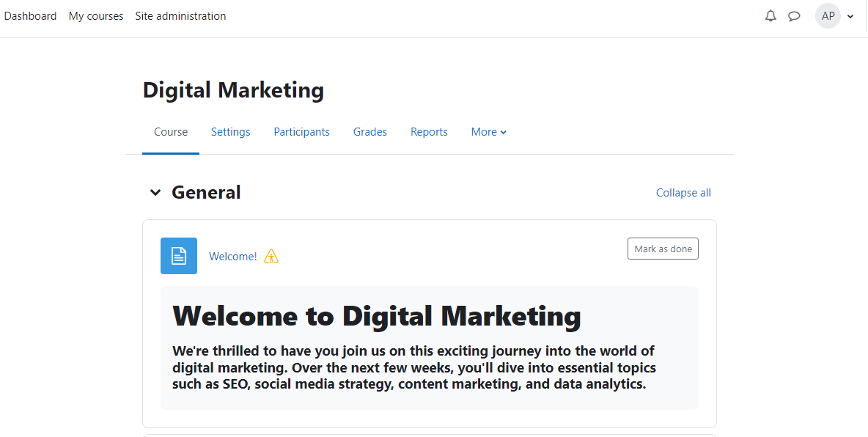Go to Dashboard in top navigation
This screenshot has width=868, height=437.
coord(30,16)
